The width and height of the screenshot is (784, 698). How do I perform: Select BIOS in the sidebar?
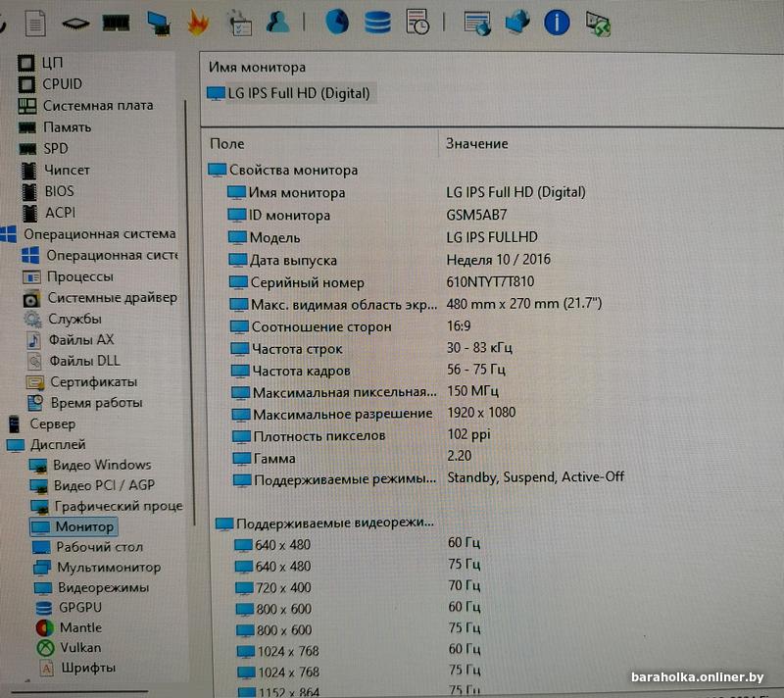[47, 191]
